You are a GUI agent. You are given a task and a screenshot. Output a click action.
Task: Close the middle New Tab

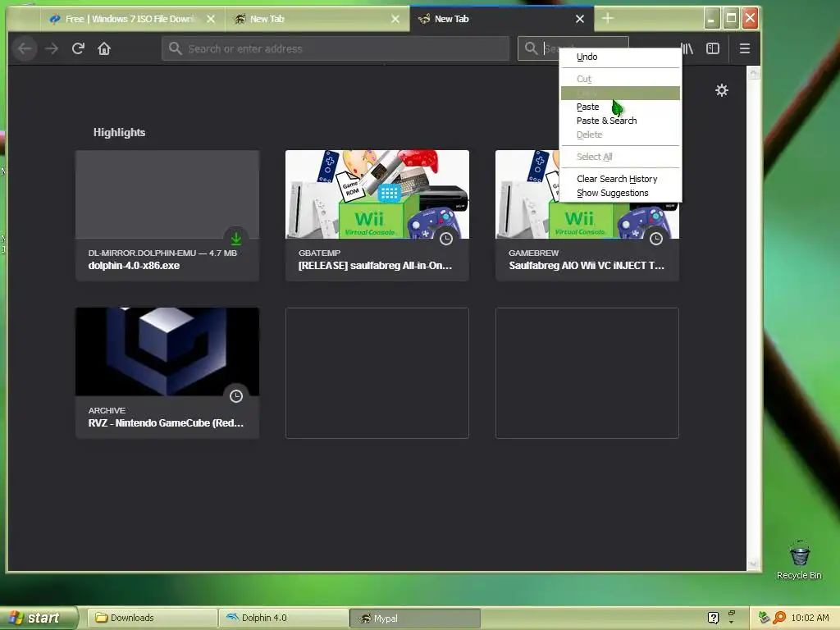395,19
